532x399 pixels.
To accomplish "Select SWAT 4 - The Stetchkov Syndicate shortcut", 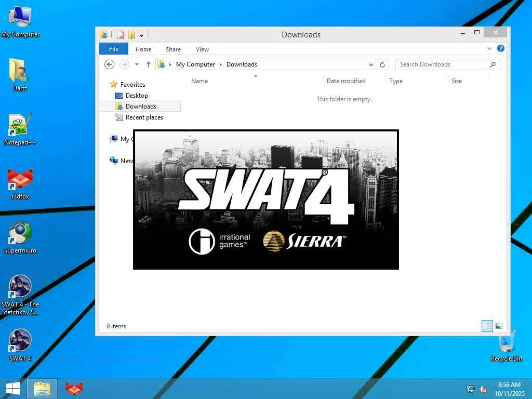I will click(20, 295).
